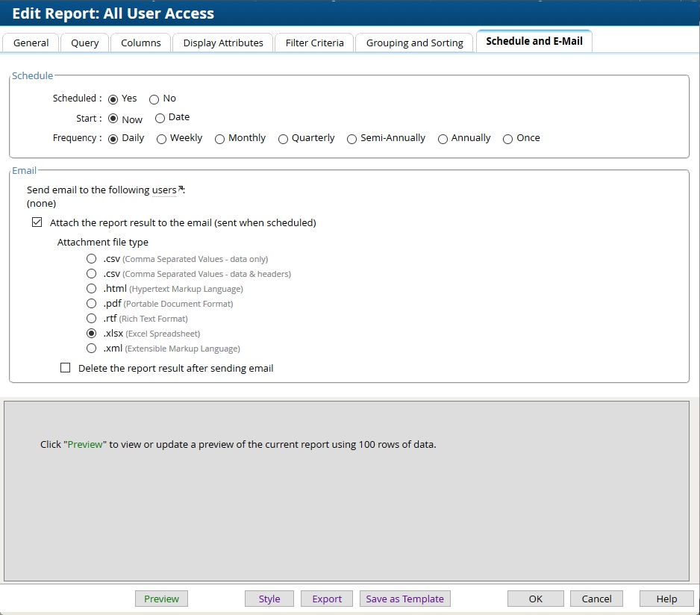This screenshot has height=615, width=700.
Task: Enable delete report result after sending email
Action: tap(65, 367)
